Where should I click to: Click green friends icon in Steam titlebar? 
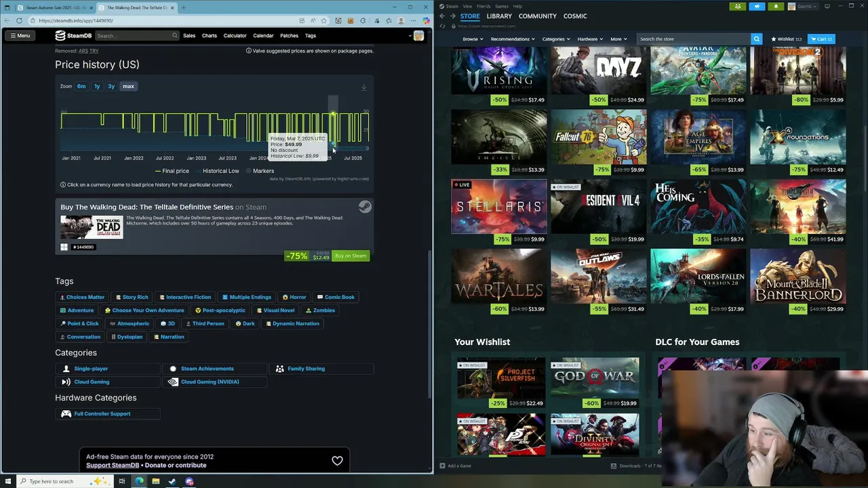[x=738, y=6]
